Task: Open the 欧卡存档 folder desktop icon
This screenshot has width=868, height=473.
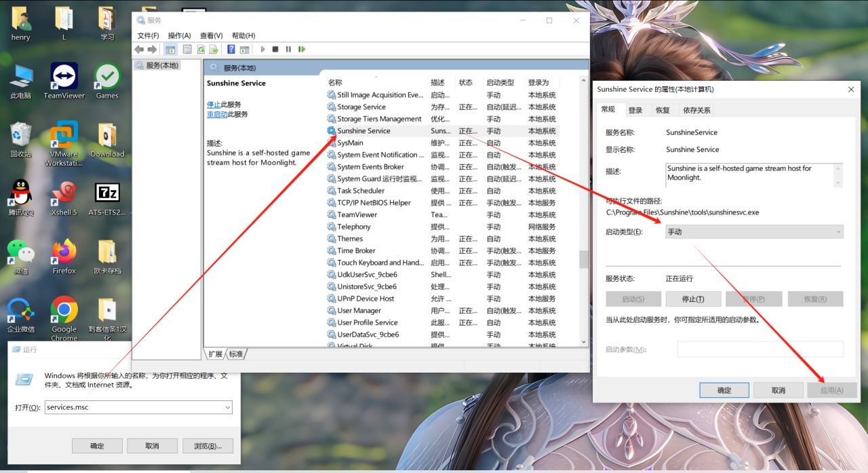Action: (107, 257)
